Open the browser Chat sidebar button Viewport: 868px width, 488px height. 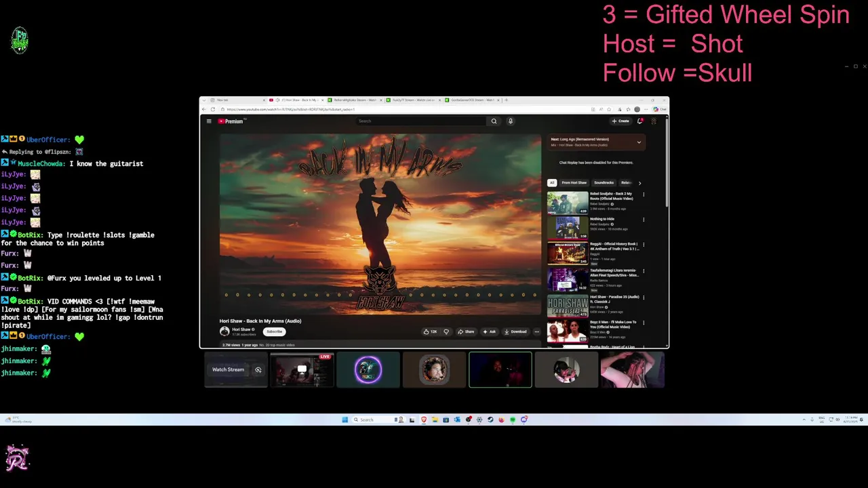point(659,109)
